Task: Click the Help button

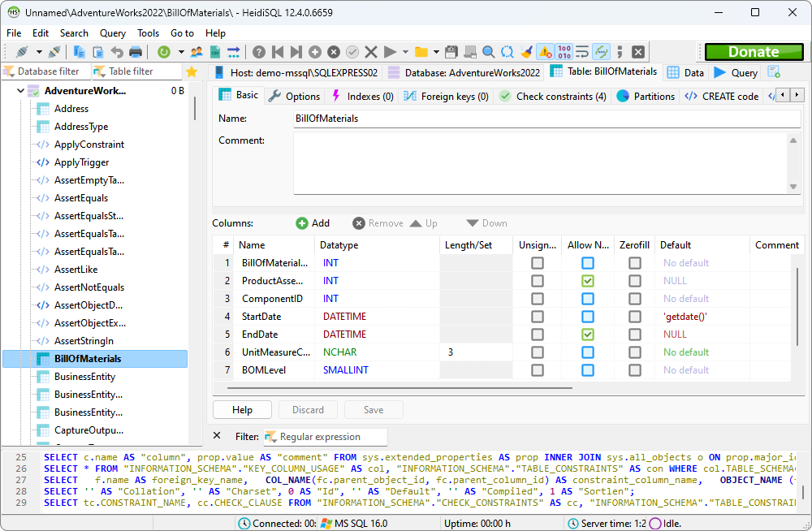Action: (x=242, y=410)
